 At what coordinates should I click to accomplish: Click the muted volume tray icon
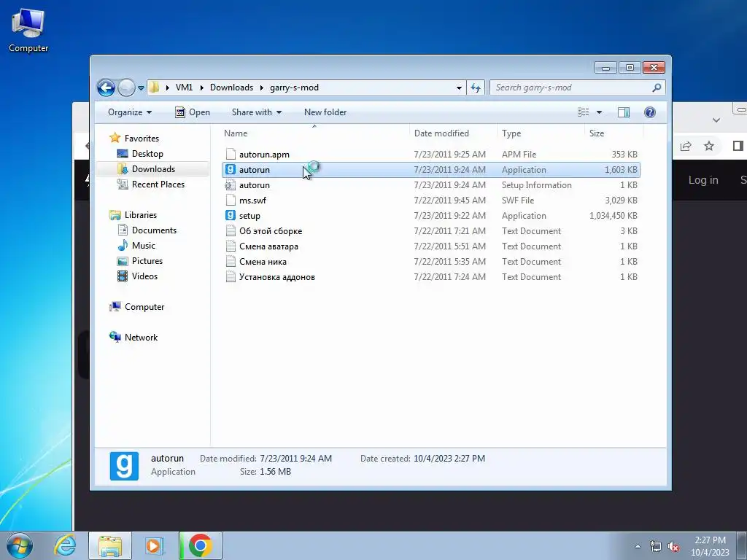pyautogui.click(x=673, y=546)
